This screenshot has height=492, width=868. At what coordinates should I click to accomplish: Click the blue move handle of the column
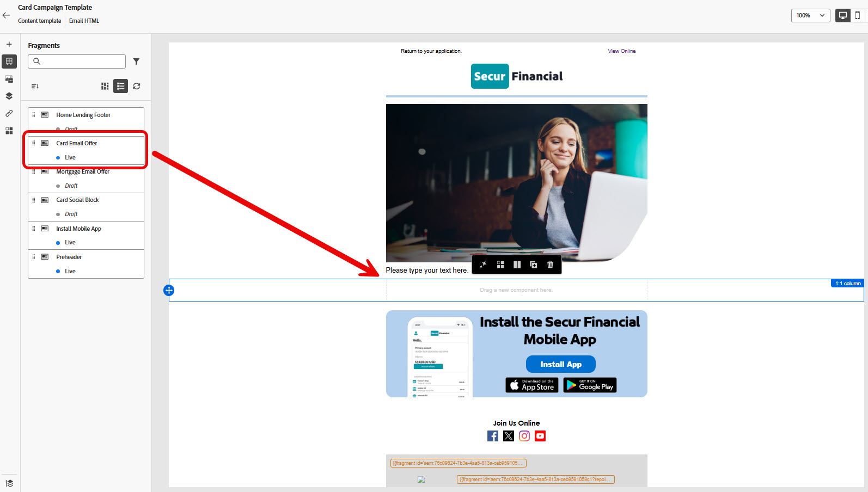(169, 290)
